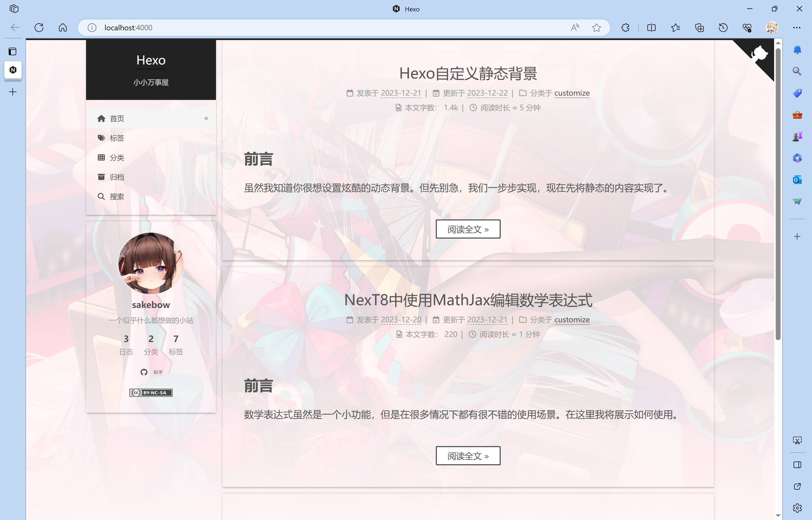Open the browser extensions puzzle icon
This screenshot has width=812, height=520.
coord(625,28)
